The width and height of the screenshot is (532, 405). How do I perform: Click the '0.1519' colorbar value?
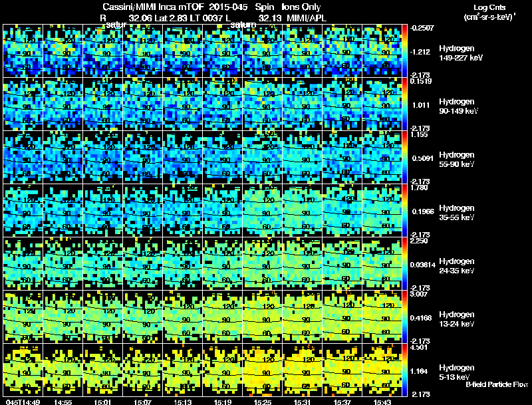tap(421, 81)
